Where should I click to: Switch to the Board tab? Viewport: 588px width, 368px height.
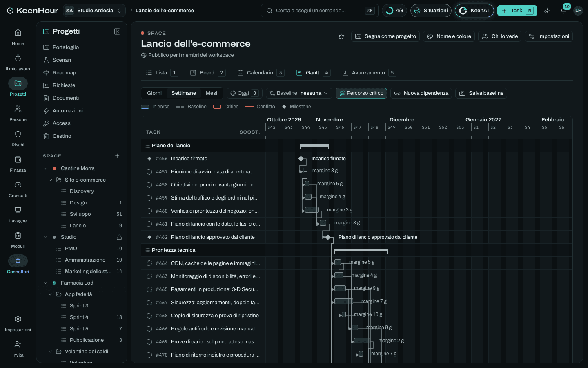pyautogui.click(x=207, y=73)
